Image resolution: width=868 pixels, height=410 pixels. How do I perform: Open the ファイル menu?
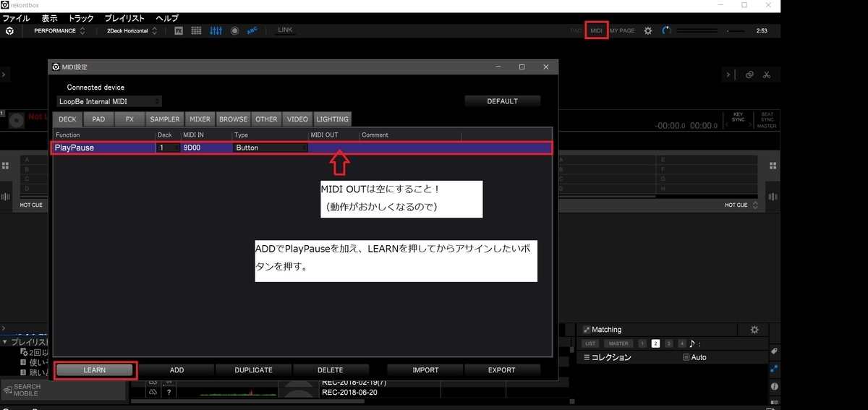[x=17, y=18]
